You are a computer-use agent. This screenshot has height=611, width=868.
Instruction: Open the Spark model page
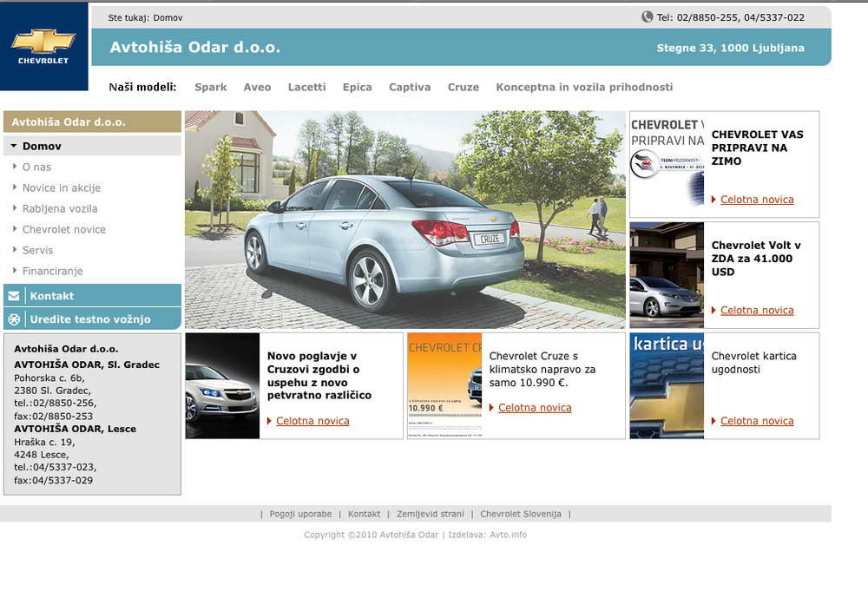pos(210,87)
